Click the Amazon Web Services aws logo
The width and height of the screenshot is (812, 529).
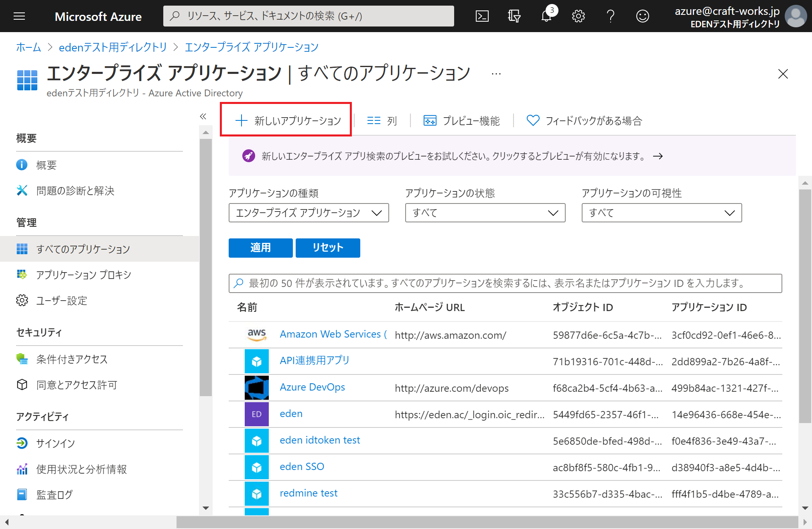[x=257, y=335]
